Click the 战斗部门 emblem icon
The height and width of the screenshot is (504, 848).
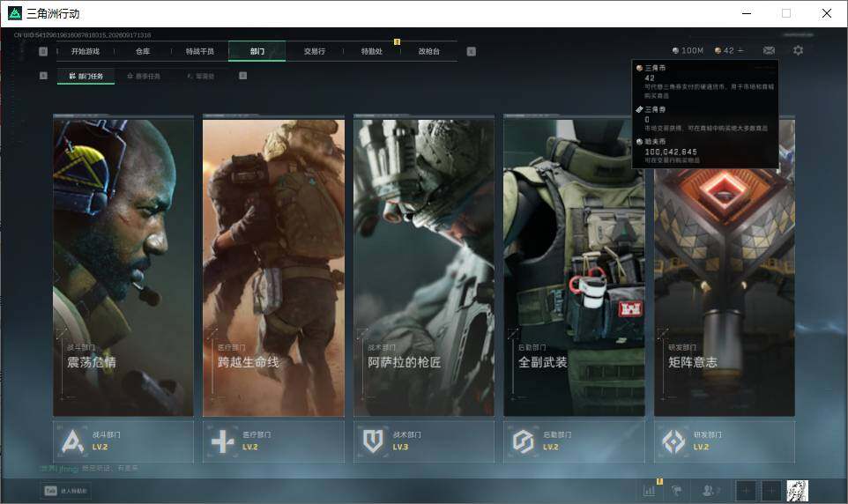(x=72, y=441)
